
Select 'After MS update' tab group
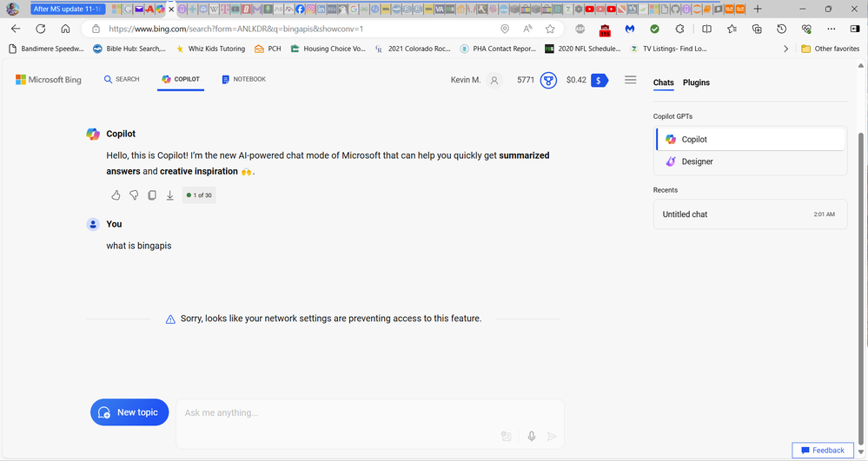(x=68, y=9)
